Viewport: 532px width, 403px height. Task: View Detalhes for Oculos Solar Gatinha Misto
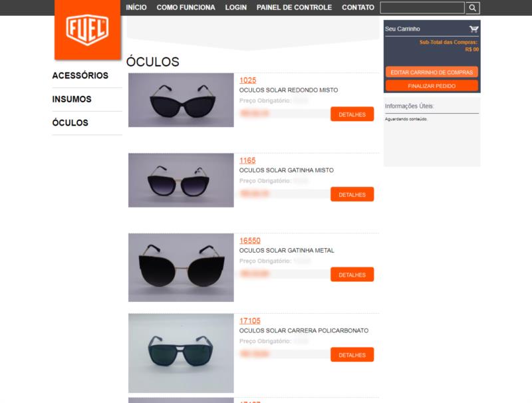coord(352,194)
